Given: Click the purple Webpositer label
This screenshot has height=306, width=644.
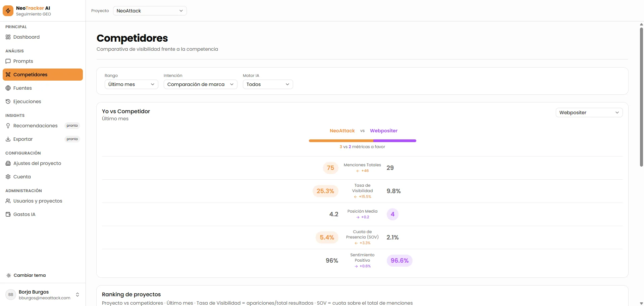Looking at the screenshot, I should pos(384,131).
